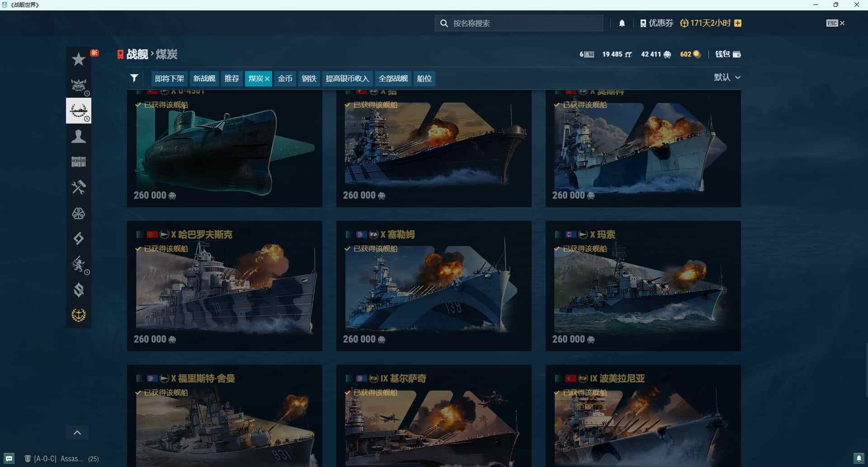Screen dimensions: 868x467
Task: Open 优惠券 coupons
Action: pos(657,23)
